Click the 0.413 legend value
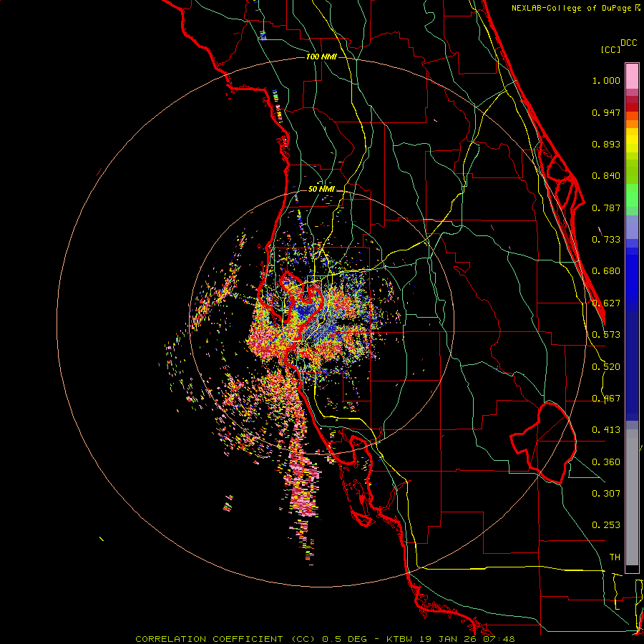The width and height of the screenshot is (644, 644). pyautogui.click(x=605, y=430)
